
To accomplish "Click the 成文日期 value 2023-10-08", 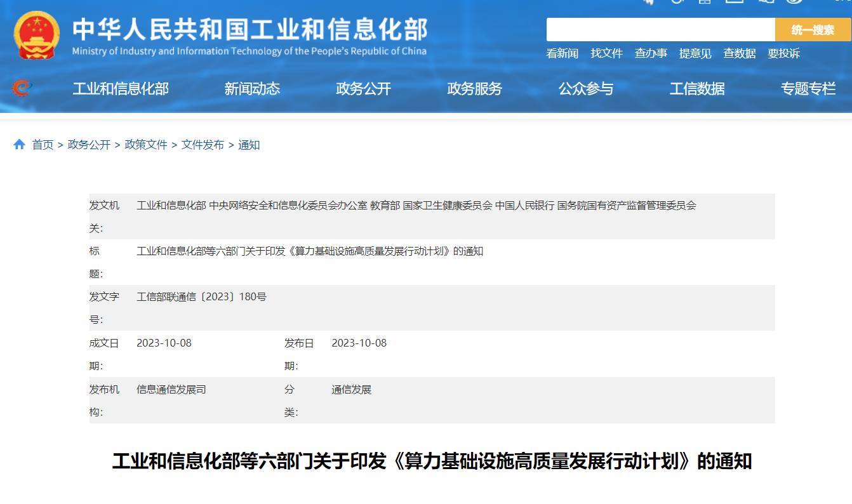I will coord(164,343).
